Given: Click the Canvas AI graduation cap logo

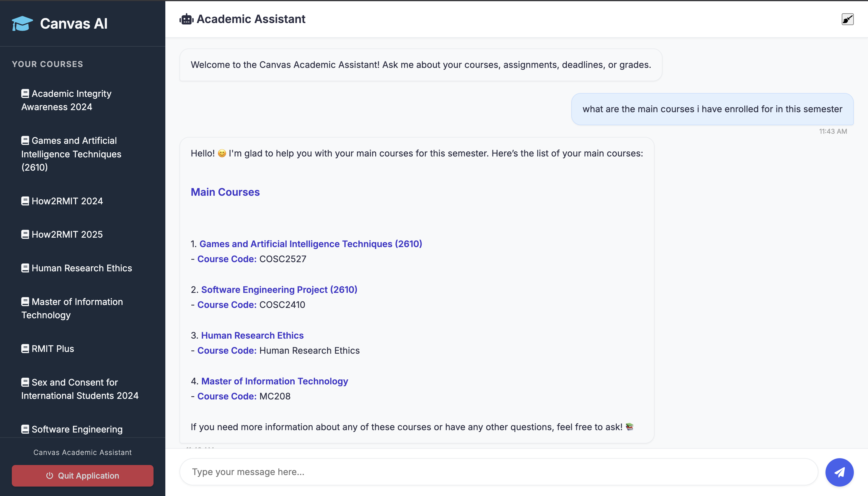Looking at the screenshot, I should (x=21, y=23).
